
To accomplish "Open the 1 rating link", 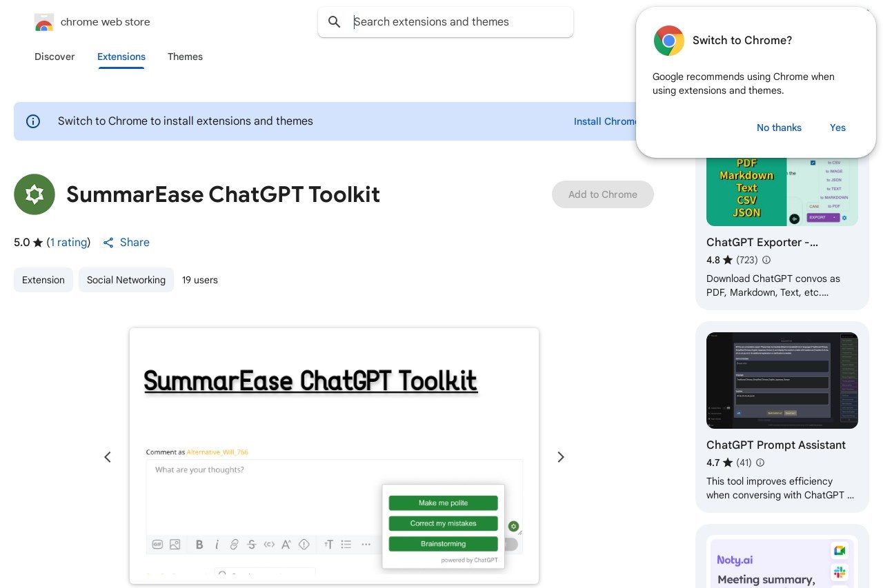I will (x=69, y=243).
